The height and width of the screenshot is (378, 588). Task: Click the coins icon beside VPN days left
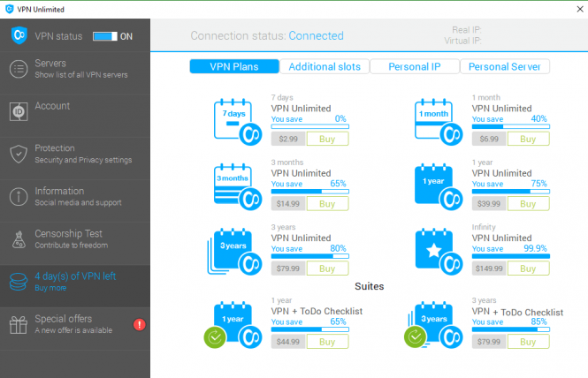coord(19,282)
